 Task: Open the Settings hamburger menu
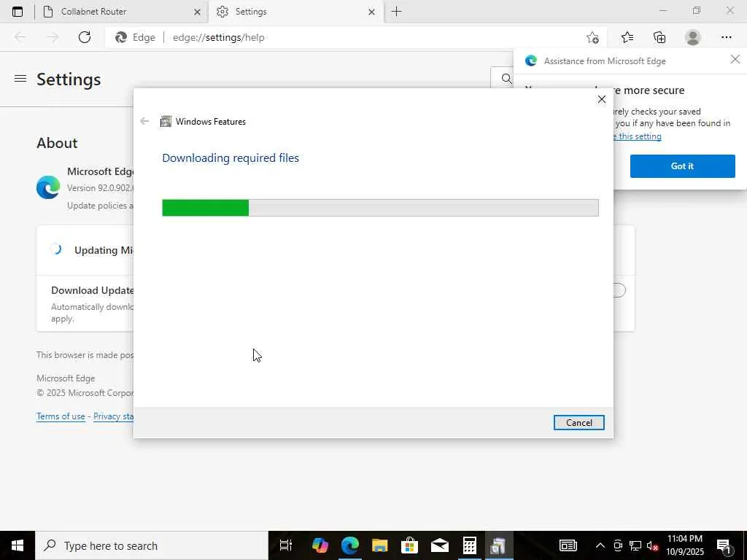[20, 79]
